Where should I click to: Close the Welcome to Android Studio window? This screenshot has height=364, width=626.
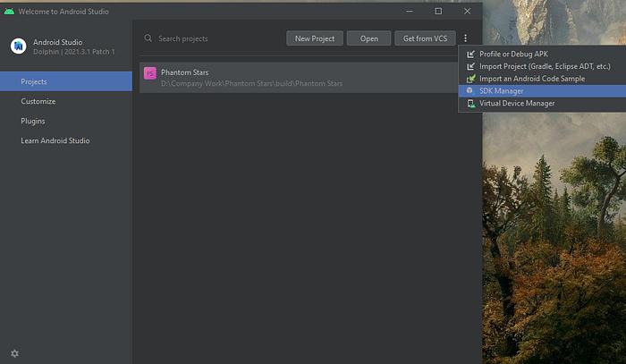click(467, 11)
